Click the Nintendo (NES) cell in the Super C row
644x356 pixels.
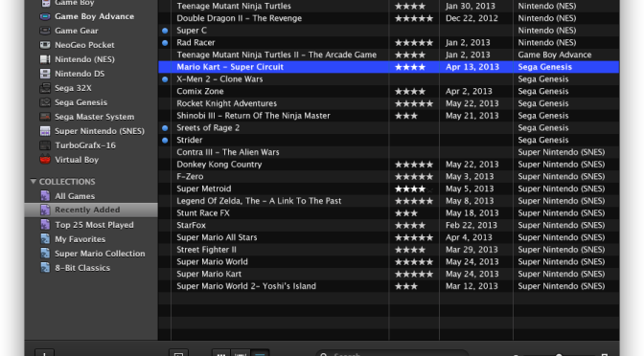click(546, 31)
